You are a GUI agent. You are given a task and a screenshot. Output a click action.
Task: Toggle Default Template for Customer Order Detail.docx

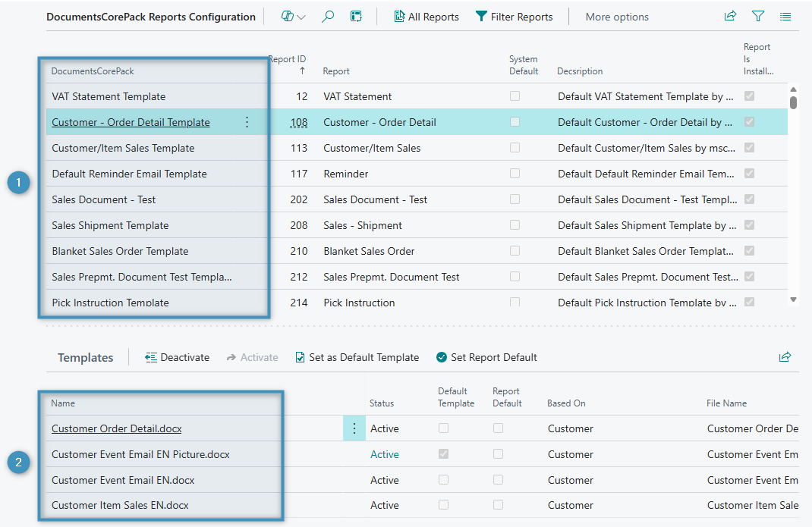click(444, 428)
